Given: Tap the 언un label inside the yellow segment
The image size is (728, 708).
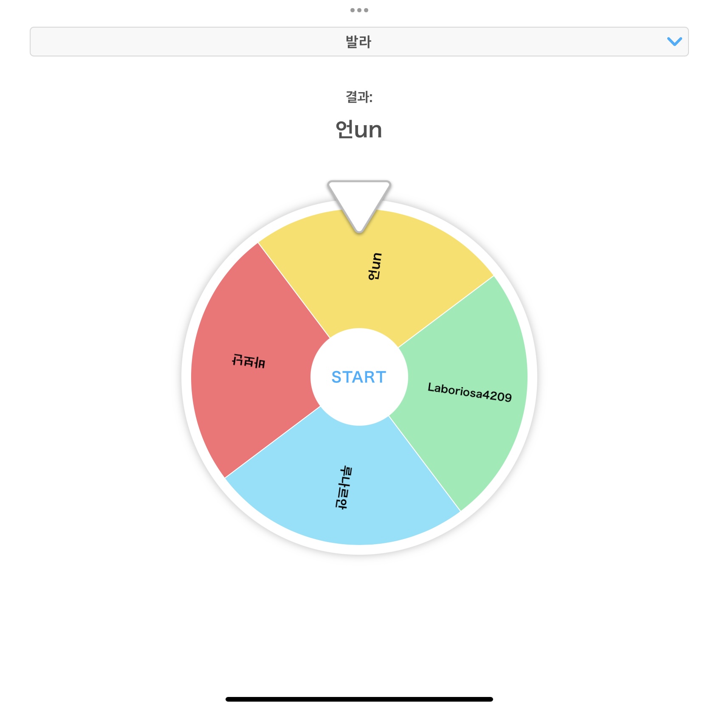Looking at the screenshot, I should click(x=375, y=267).
